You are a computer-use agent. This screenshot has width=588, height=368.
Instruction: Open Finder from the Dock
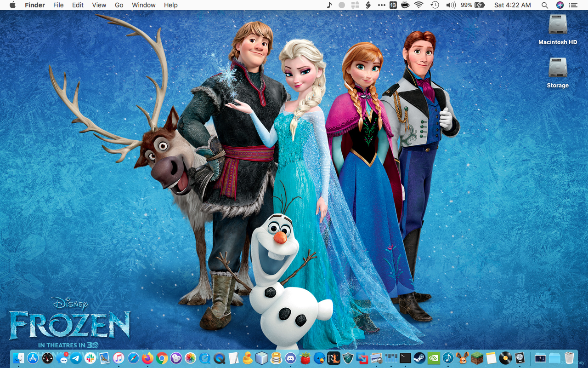coord(18,358)
